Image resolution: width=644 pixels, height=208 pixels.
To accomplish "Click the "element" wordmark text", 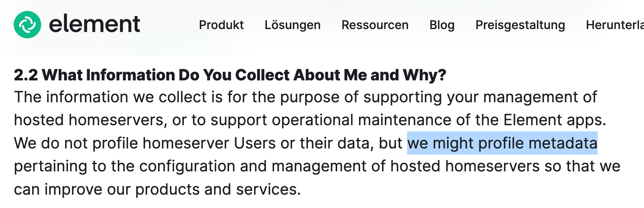I will (x=94, y=25).
